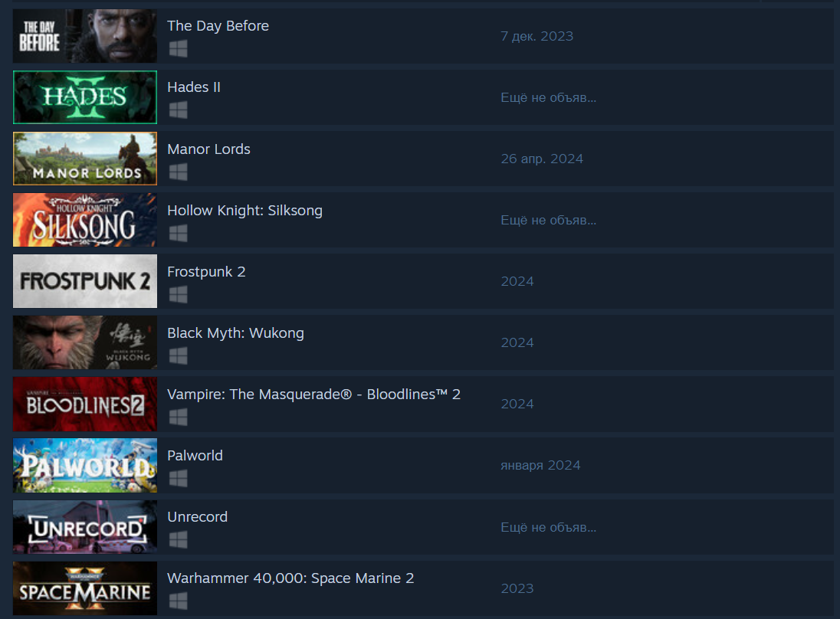Click the Windows platform icon under Hades II
The image size is (840, 619).
coord(178,110)
